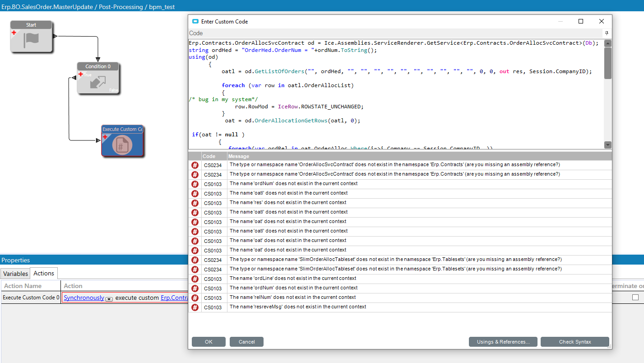
Task: Open Usings & References dialog
Action: (503, 342)
